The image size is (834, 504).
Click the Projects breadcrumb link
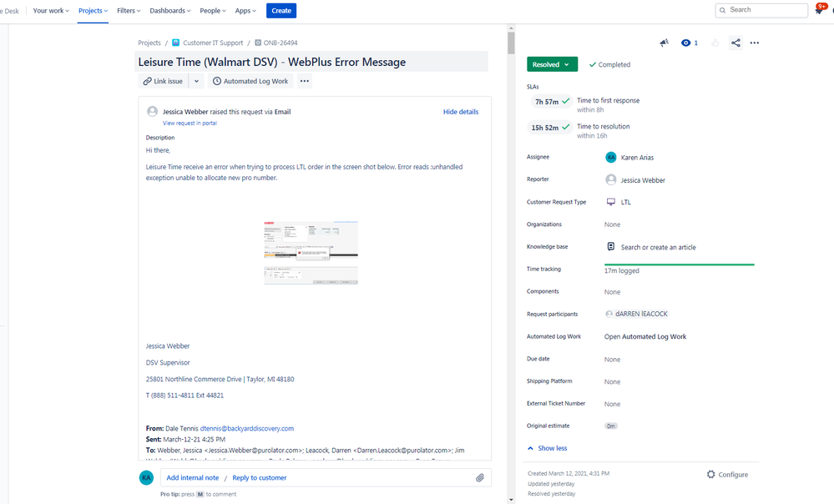(149, 43)
